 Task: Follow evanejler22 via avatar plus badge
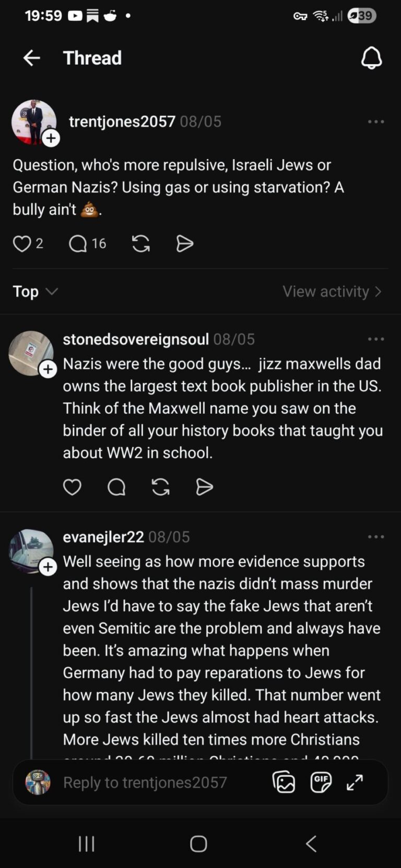click(48, 567)
